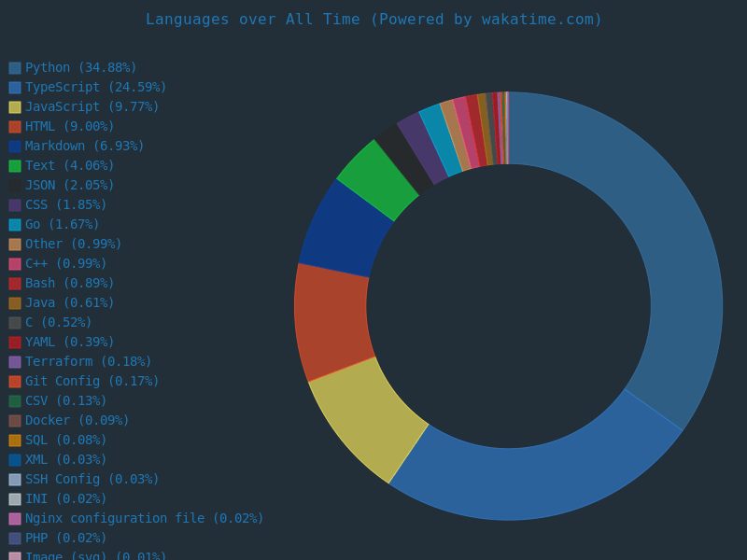Select the Python (34.88%) legend label
This screenshot has height=560, width=747.
click(x=80, y=68)
